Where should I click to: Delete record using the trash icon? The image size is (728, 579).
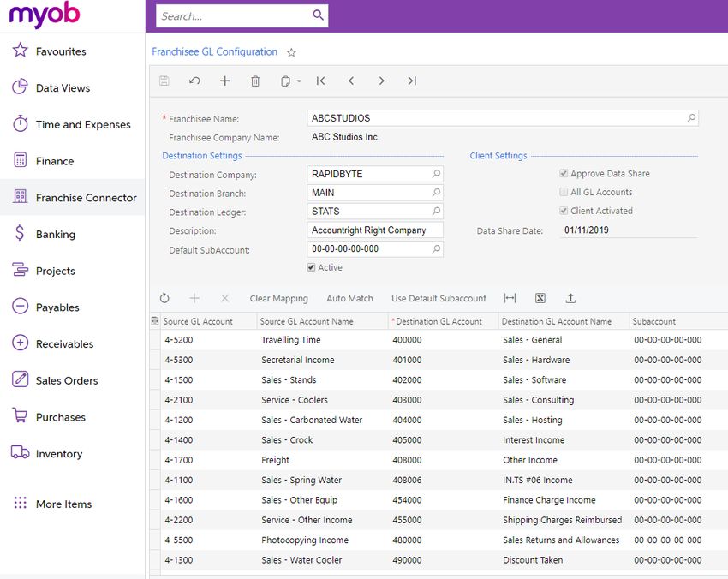coord(255,81)
